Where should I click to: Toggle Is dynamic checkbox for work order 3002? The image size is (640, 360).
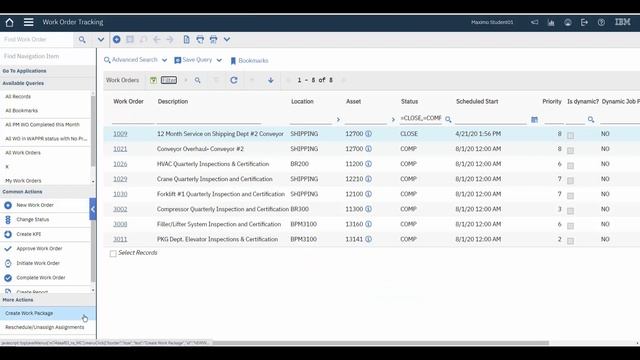click(571, 211)
